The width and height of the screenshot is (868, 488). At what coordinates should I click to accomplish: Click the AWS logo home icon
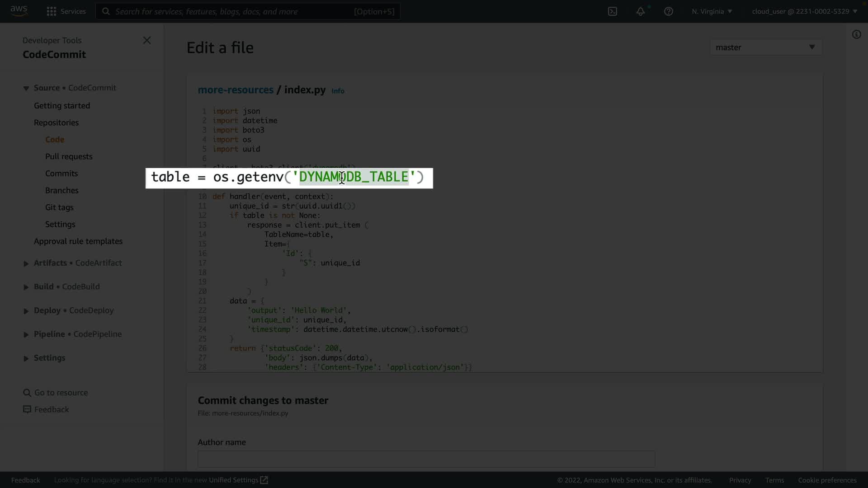(x=19, y=11)
